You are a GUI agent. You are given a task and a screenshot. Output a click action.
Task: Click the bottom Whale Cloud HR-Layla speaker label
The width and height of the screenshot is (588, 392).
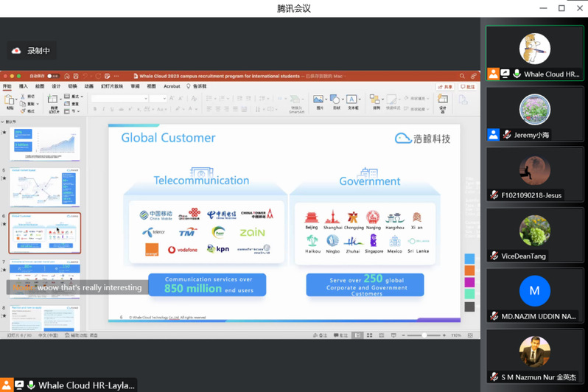(68, 385)
